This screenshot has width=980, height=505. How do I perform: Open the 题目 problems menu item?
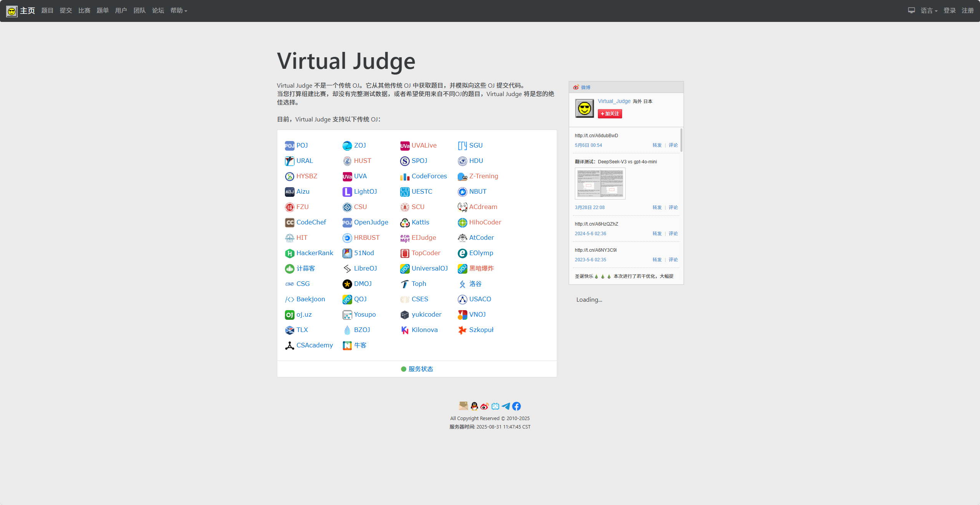pos(47,10)
